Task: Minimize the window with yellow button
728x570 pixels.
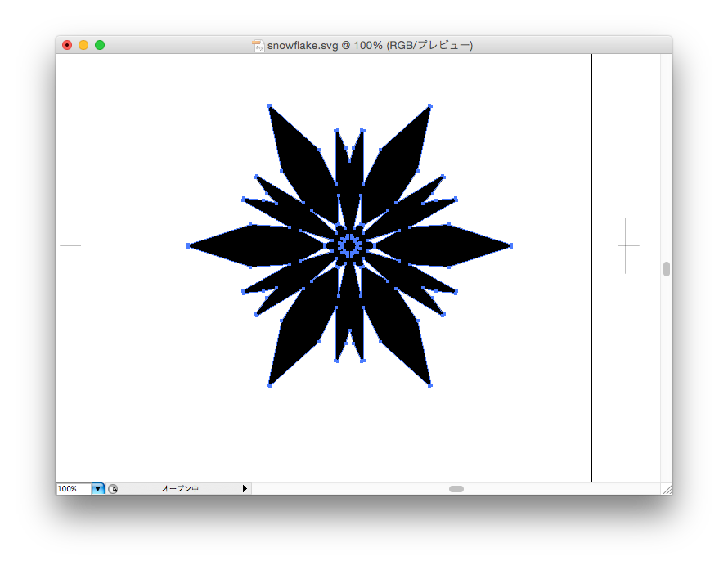Action: pyautogui.click(x=83, y=45)
